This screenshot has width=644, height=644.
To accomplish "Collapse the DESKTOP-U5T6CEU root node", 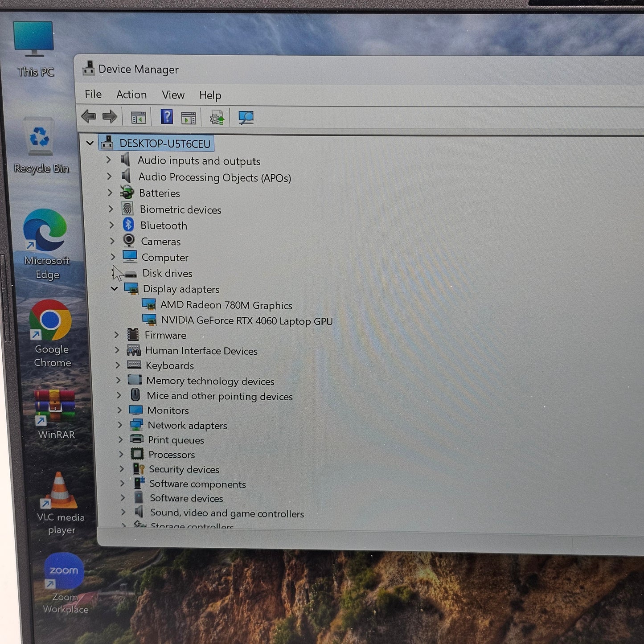I will pos(90,143).
